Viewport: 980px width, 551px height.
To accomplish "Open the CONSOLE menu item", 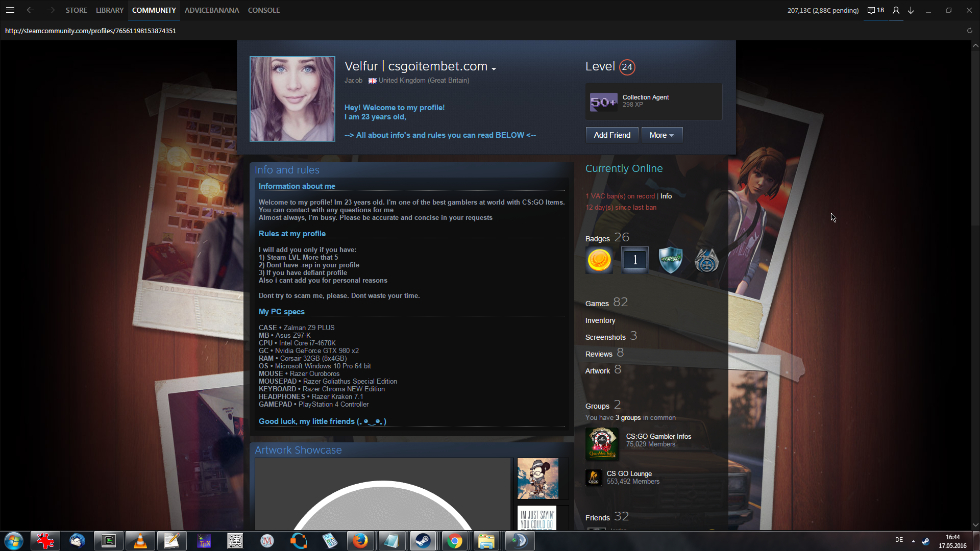I will [263, 10].
